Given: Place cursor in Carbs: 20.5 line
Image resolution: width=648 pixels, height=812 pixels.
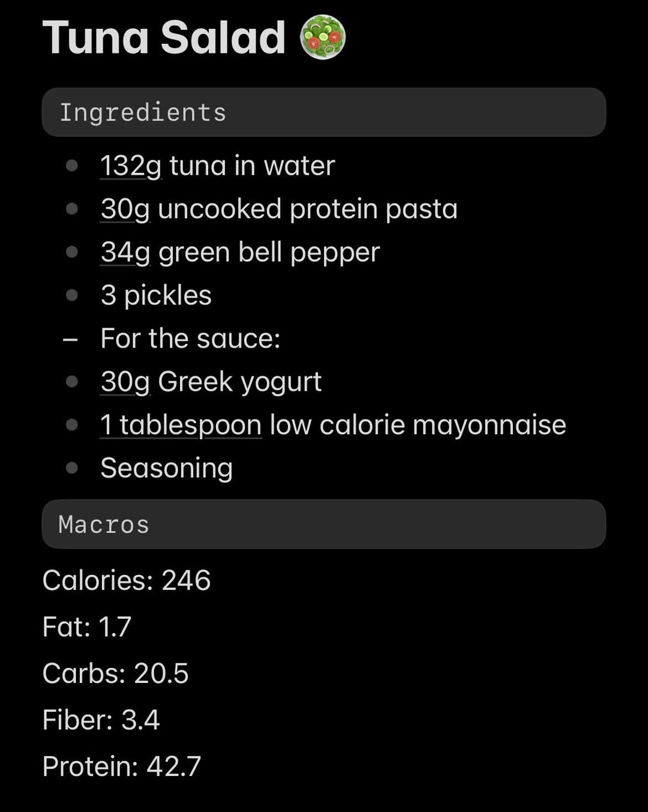Looking at the screenshot, I should 115,673.
